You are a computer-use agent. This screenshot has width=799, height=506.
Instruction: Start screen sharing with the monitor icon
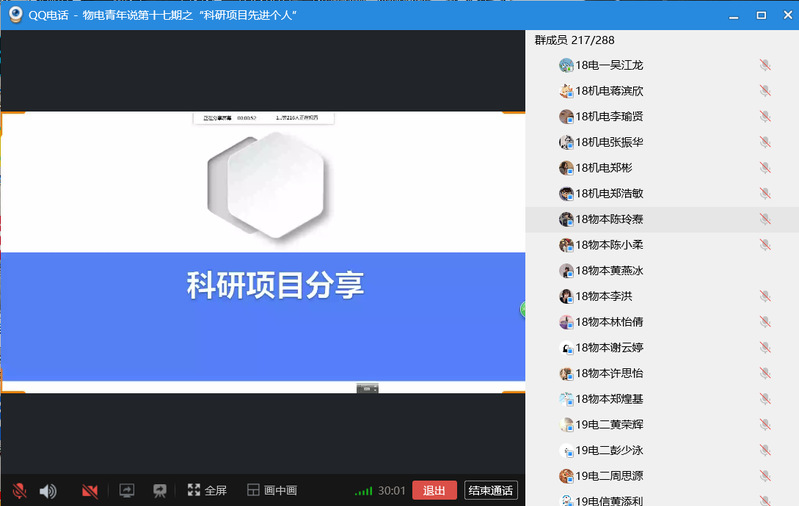127,491
